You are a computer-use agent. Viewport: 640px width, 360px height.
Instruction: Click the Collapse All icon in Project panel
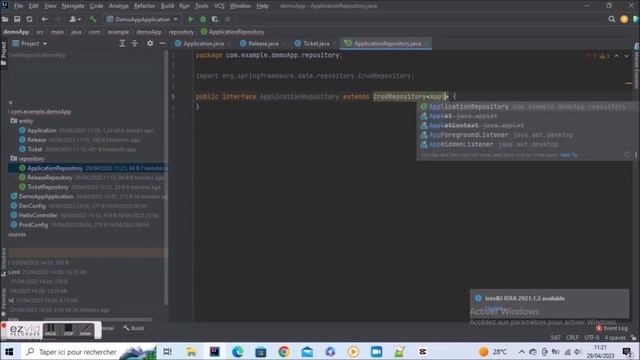point(135,43)
